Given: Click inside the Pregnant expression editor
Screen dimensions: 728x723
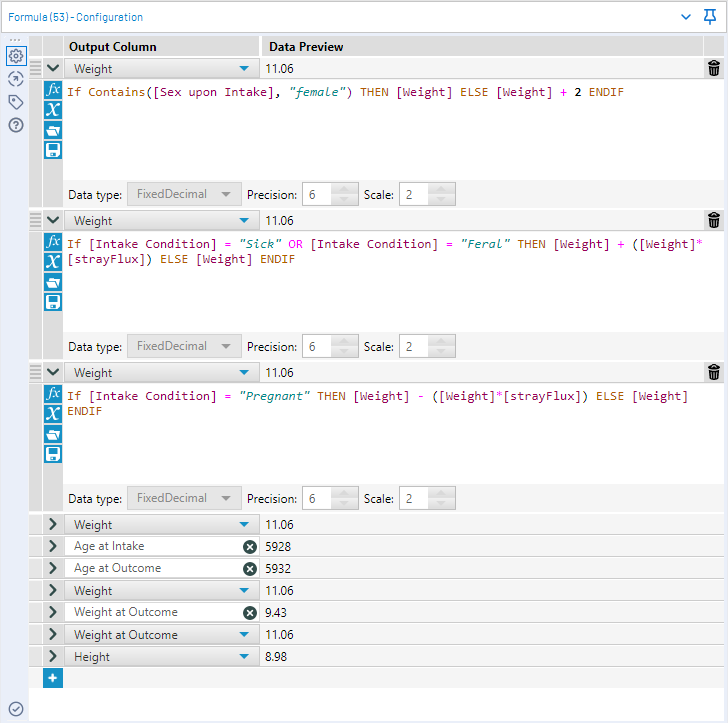Looking at the screenshot, I should (392, 433).
